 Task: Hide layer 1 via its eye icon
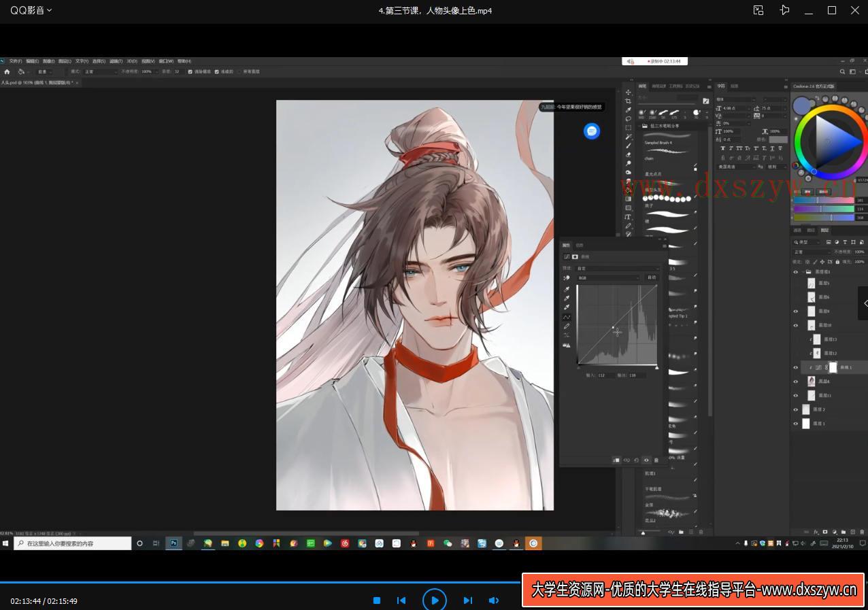pos(796,424)
